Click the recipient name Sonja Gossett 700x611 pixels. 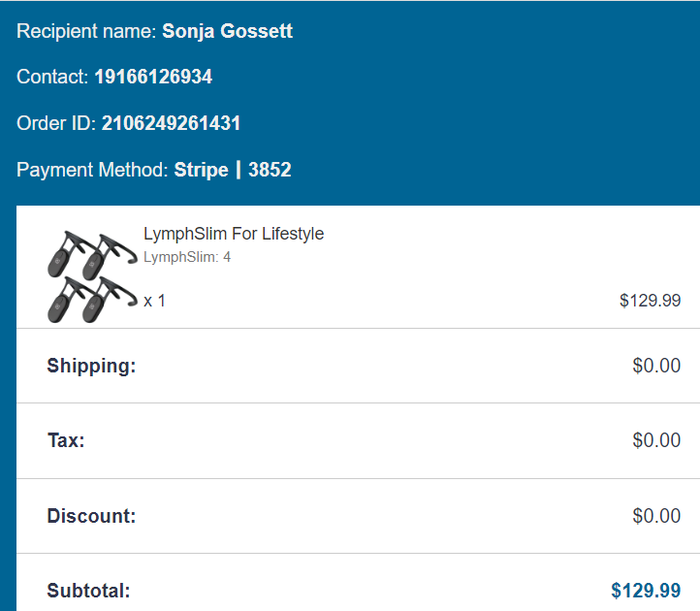coord(227,31)
